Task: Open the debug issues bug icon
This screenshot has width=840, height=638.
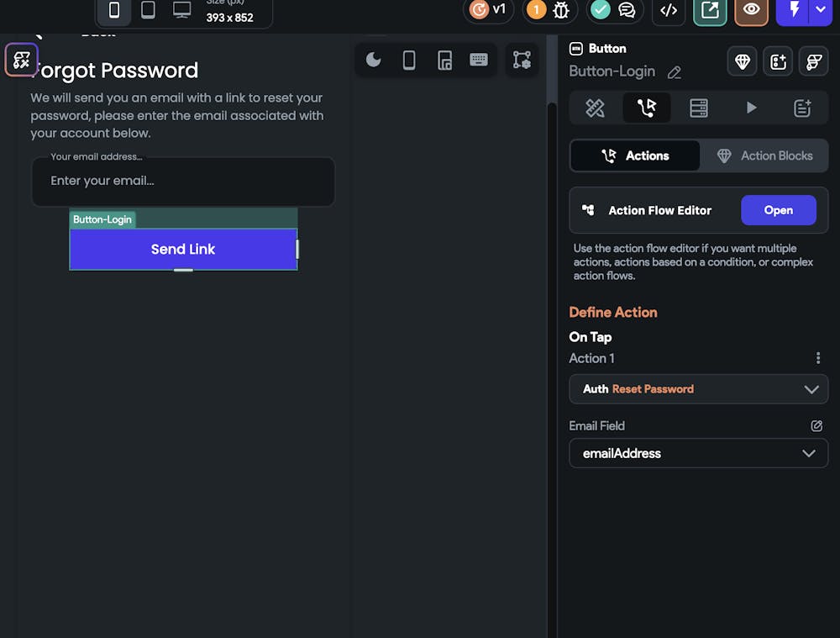Action: [559, 10]
